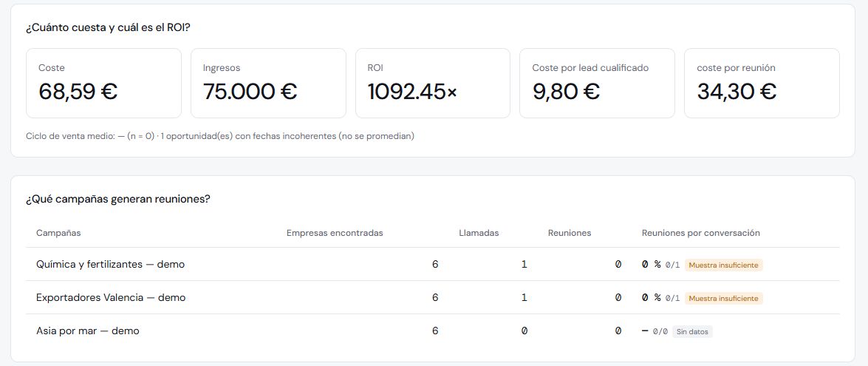The image size is (868, 366).
Task: Open the Exportadores Valencia — demo campaign
Action: tap(111, 298)
